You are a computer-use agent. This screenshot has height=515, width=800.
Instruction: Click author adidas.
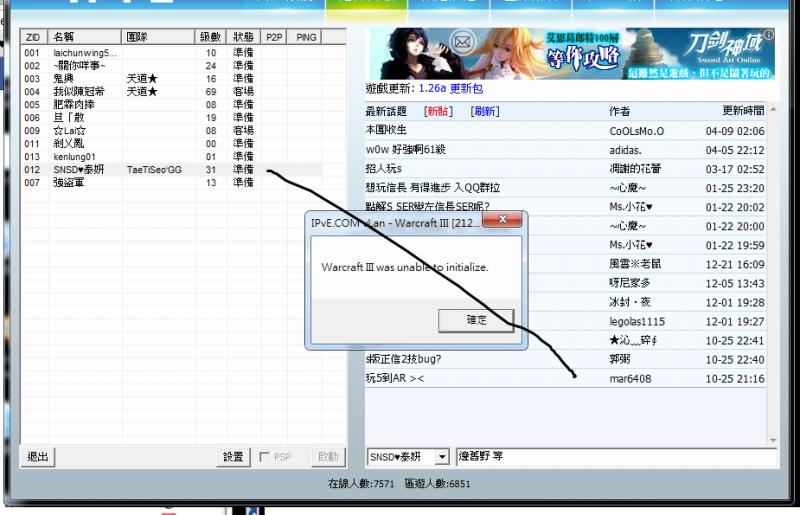(x=625, y=150)
